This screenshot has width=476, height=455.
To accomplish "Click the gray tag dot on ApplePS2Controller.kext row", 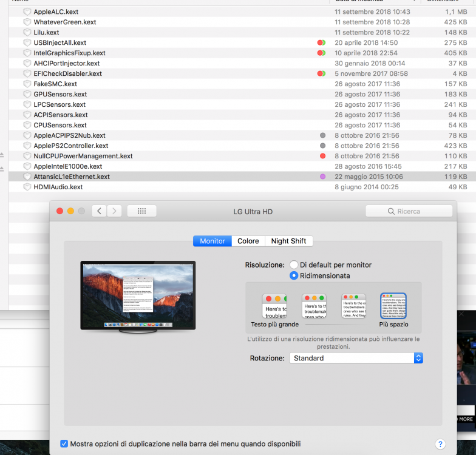I will (x=323, y=146).
